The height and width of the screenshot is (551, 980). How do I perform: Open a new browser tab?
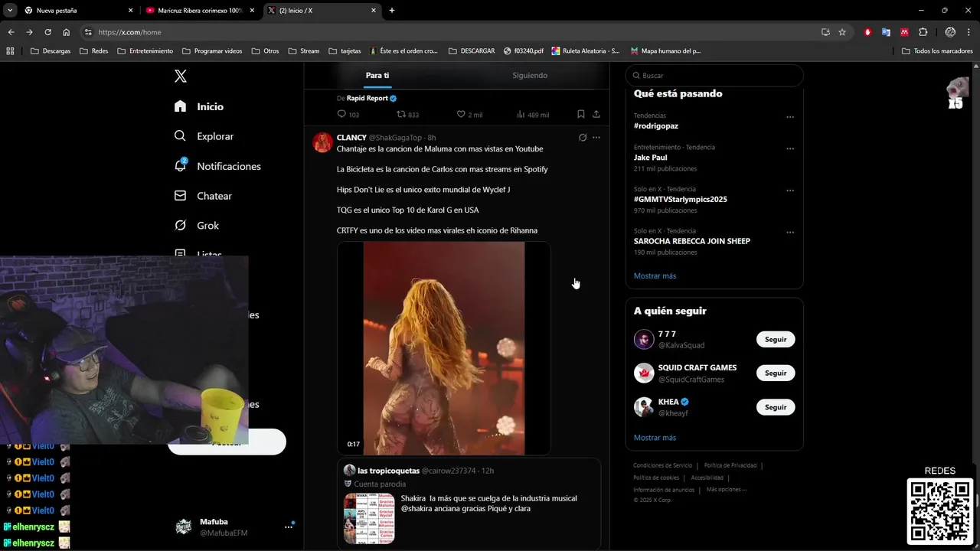tap(392, 11)
